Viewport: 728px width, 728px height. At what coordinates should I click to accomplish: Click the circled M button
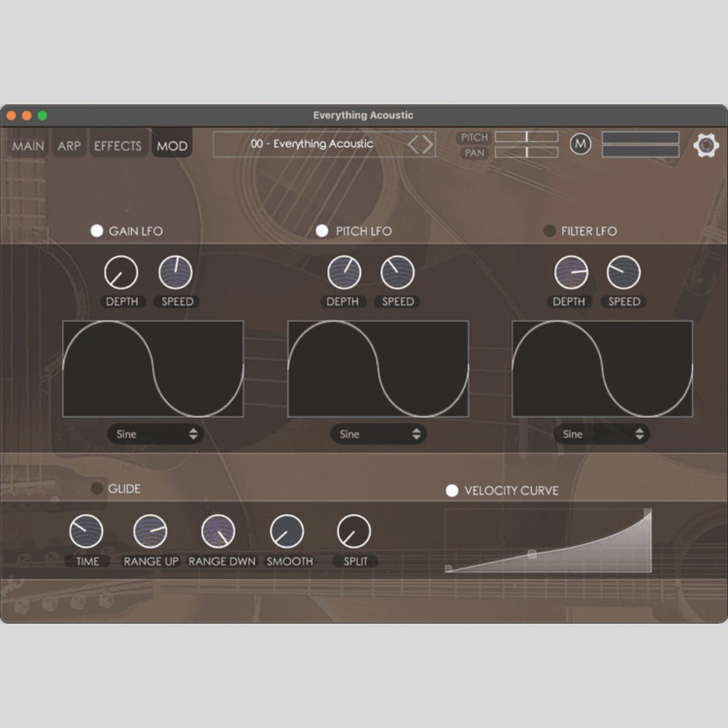(581, 144)
